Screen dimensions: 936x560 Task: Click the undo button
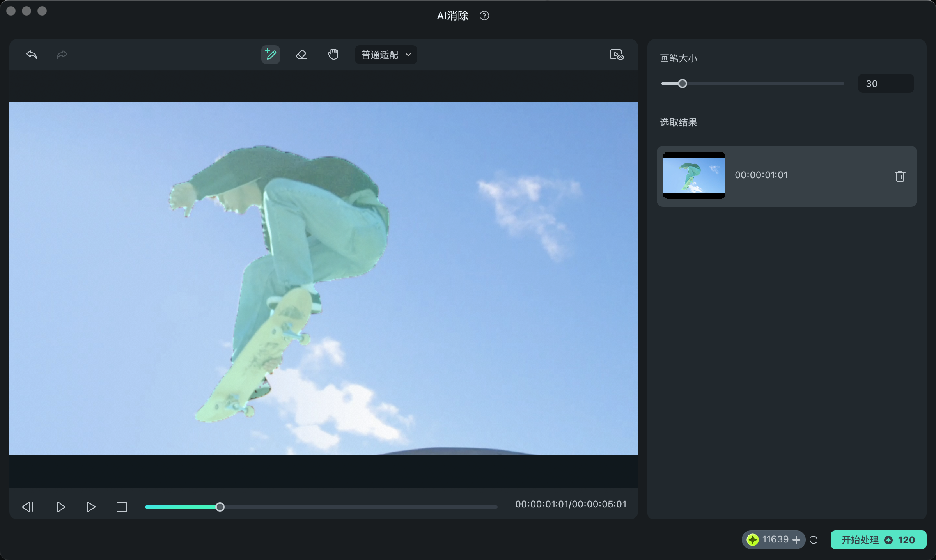[31, 54]
